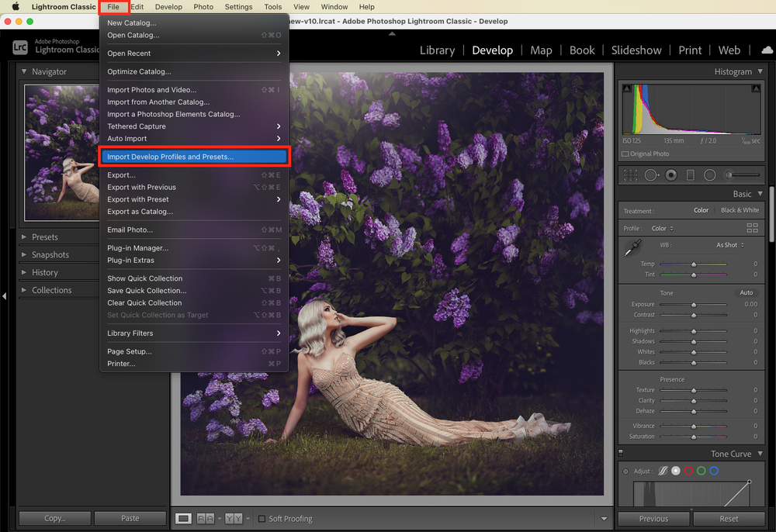Select the red channel tone curve circle

(688, 471)
